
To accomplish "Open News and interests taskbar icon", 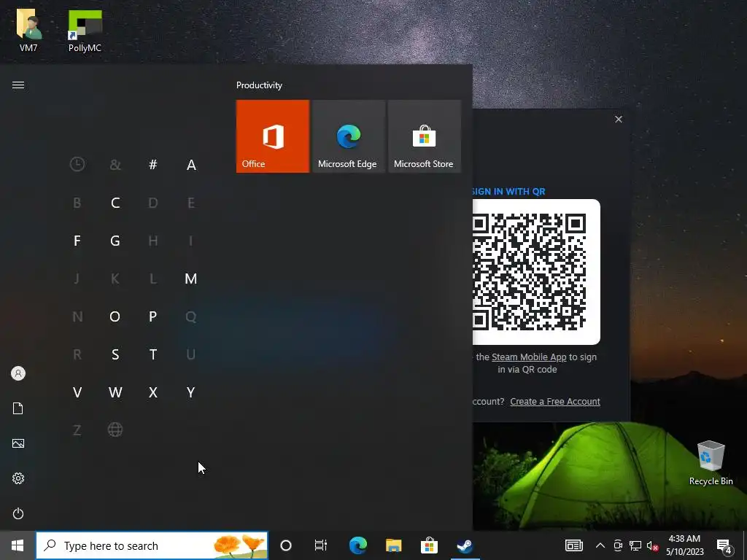I will (x=573, y=545).
